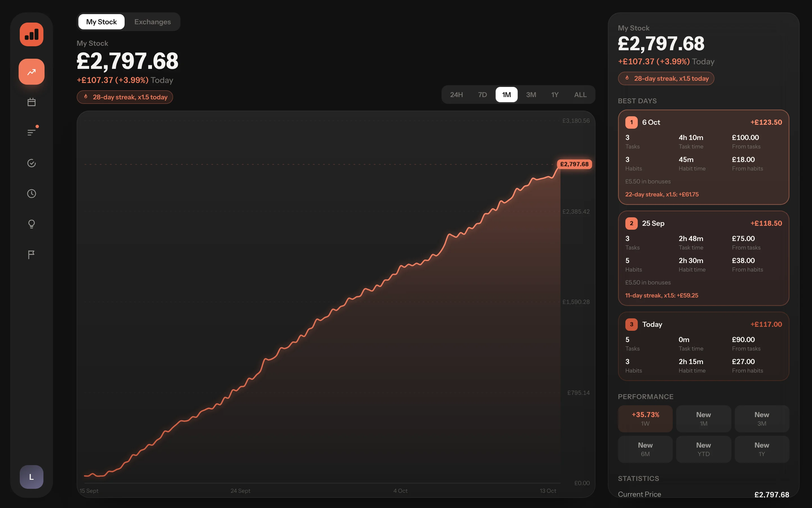
Task: Click the £3,180.56 axis label
Action: 576,121
